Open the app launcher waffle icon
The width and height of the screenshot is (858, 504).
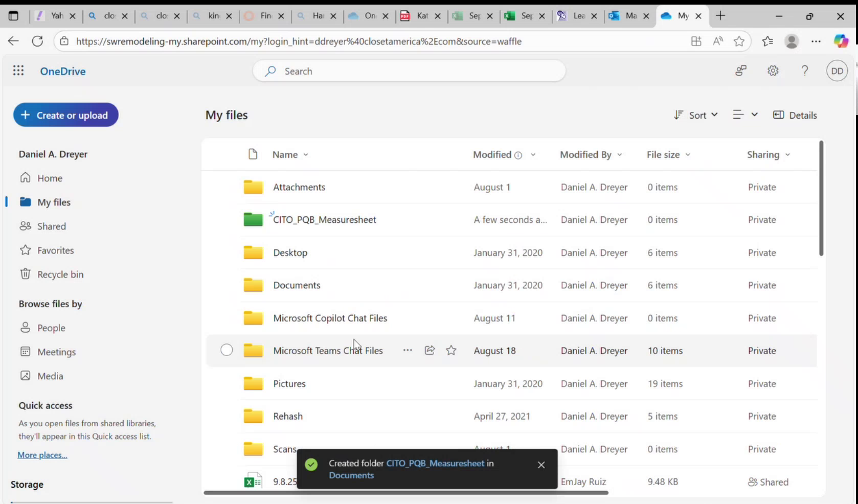pos(18,71)
